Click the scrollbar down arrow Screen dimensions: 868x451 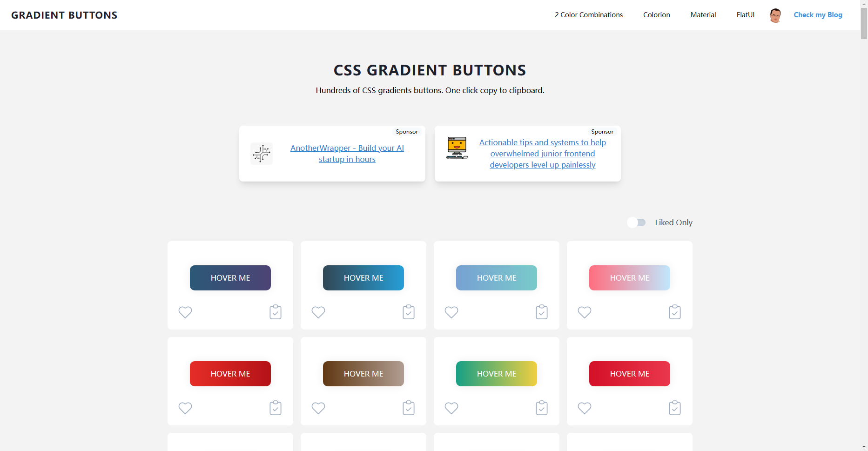(864, 447)
